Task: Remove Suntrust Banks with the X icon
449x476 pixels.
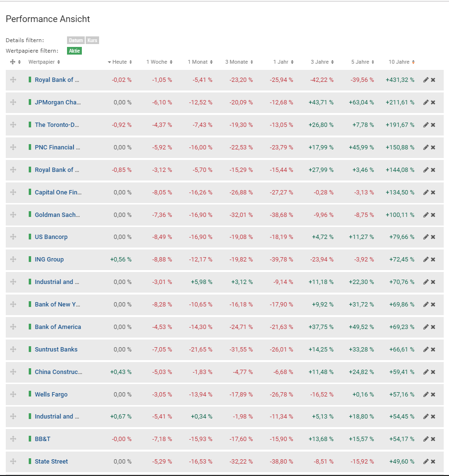Action: coord(433,350)
